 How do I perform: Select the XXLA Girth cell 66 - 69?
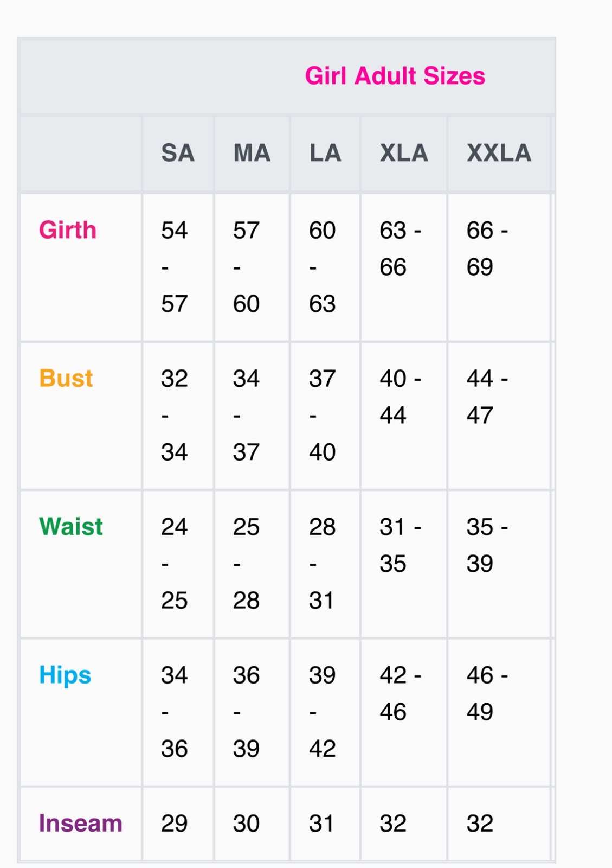[487, 248]
